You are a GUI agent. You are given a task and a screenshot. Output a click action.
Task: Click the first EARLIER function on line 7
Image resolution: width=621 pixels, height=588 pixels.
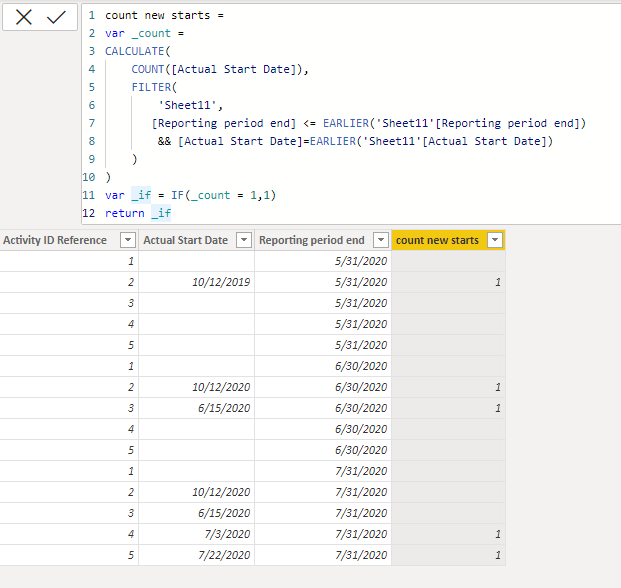346,123
